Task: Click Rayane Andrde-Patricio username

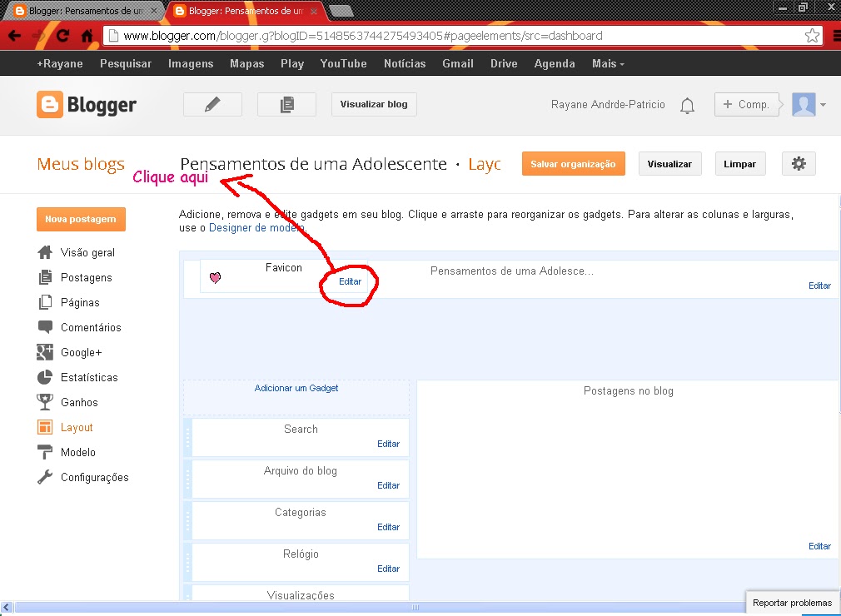Action: [x=608, y=105]
